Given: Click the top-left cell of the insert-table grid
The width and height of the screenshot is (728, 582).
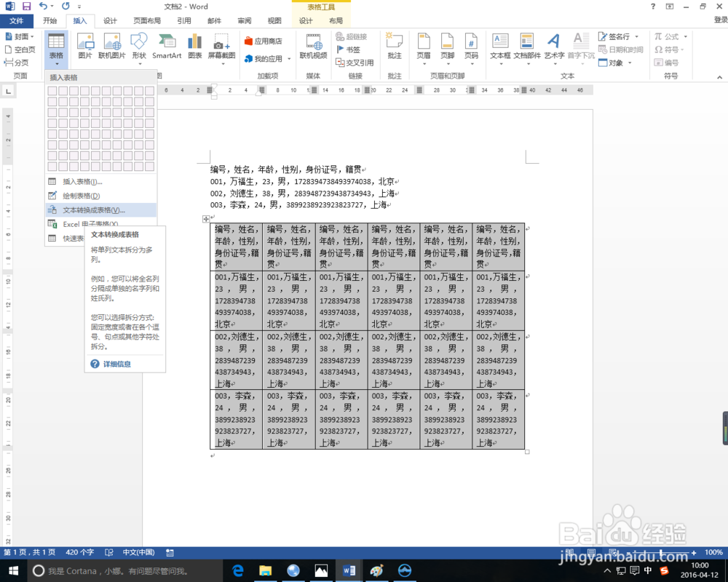Looking at the screenshot, I should [x=52, y=91].
